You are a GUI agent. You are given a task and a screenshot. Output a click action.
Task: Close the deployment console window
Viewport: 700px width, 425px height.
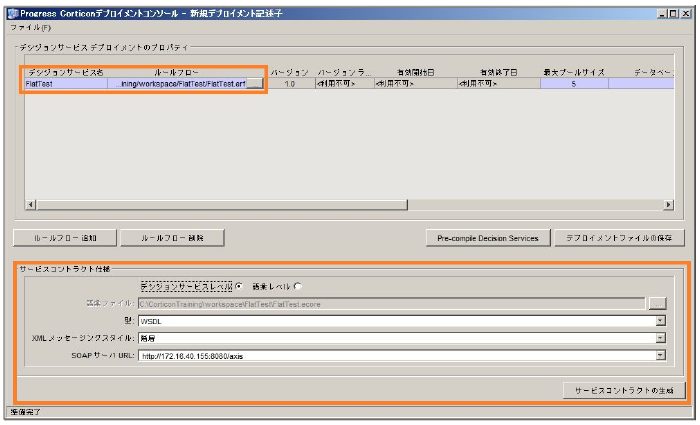(x=685, y=14)
